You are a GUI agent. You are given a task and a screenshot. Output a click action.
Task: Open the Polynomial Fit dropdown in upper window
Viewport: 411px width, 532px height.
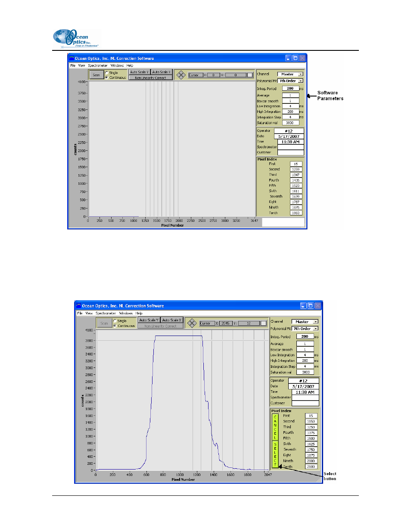pyautogui.click(x=290, y=81)
